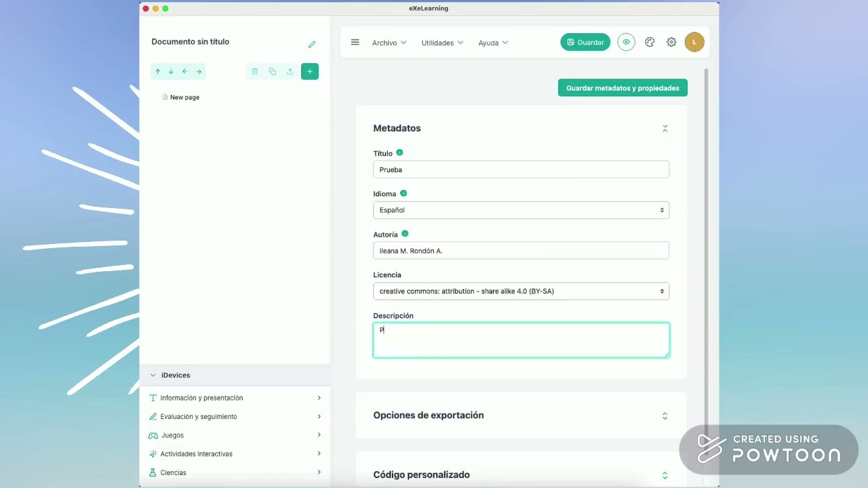Move page down arrow in navigation toolbar

click(171, 71)
